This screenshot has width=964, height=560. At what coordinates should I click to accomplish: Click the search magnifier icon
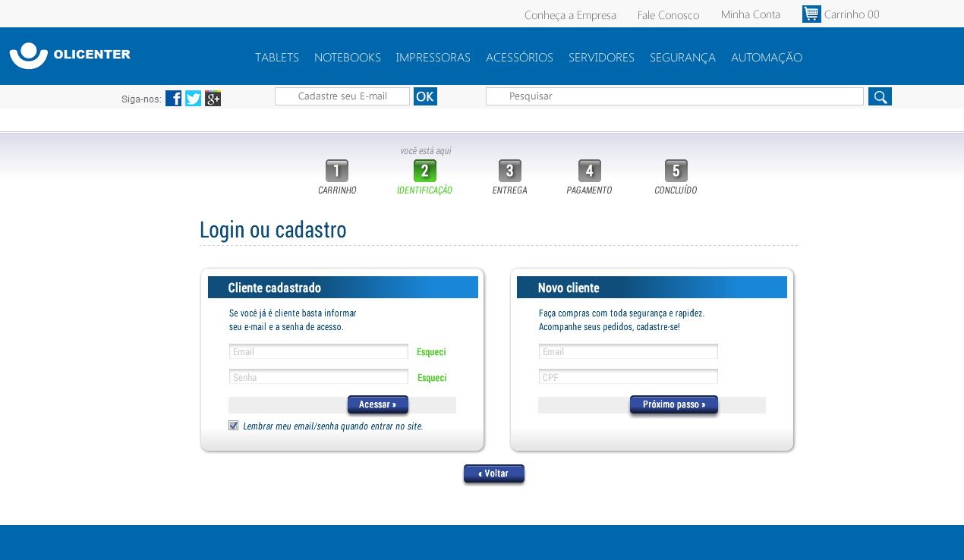880,96
